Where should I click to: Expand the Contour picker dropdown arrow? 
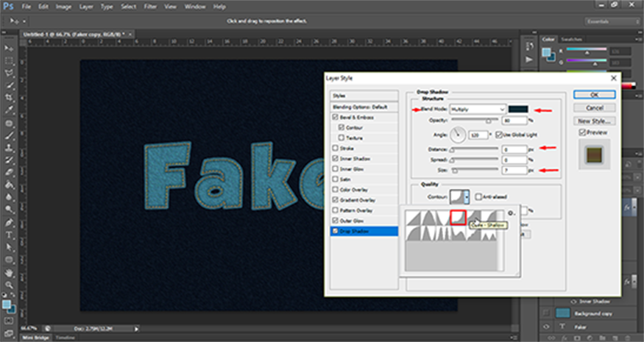tap(466, 196)
